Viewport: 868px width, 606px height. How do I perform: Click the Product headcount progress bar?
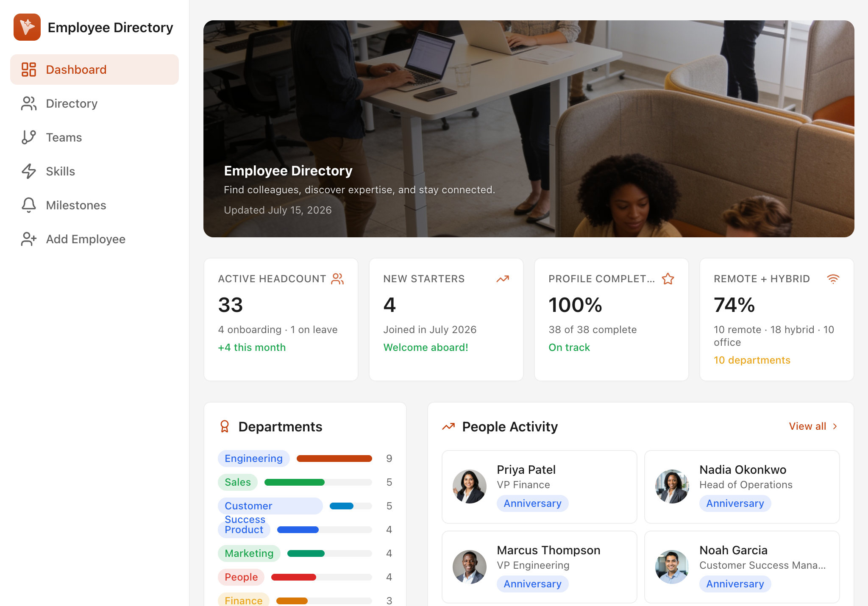(x=325, y=530)
